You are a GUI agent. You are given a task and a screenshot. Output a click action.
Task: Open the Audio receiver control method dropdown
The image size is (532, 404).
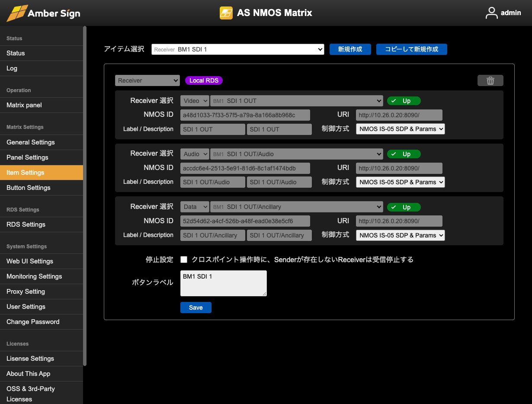400,182
